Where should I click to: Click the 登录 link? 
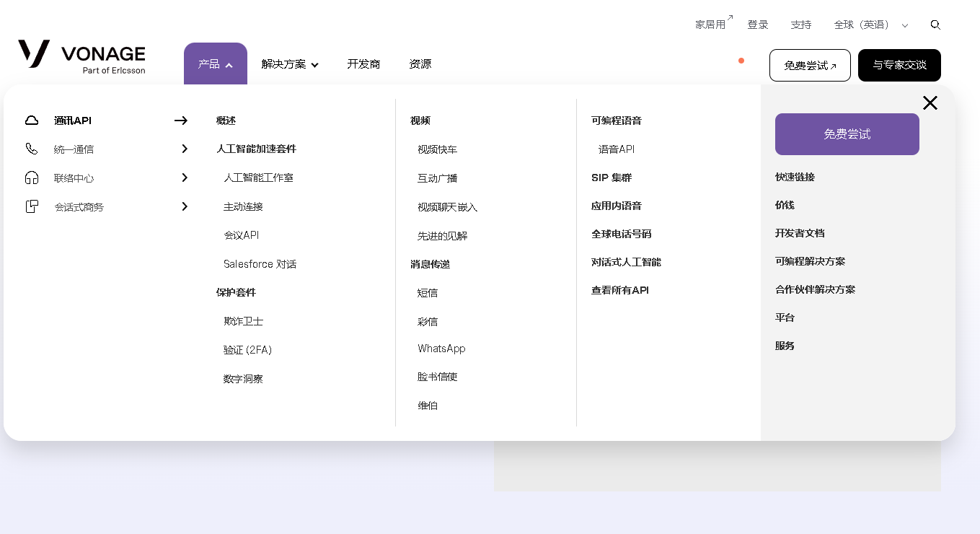coord(758,25)
